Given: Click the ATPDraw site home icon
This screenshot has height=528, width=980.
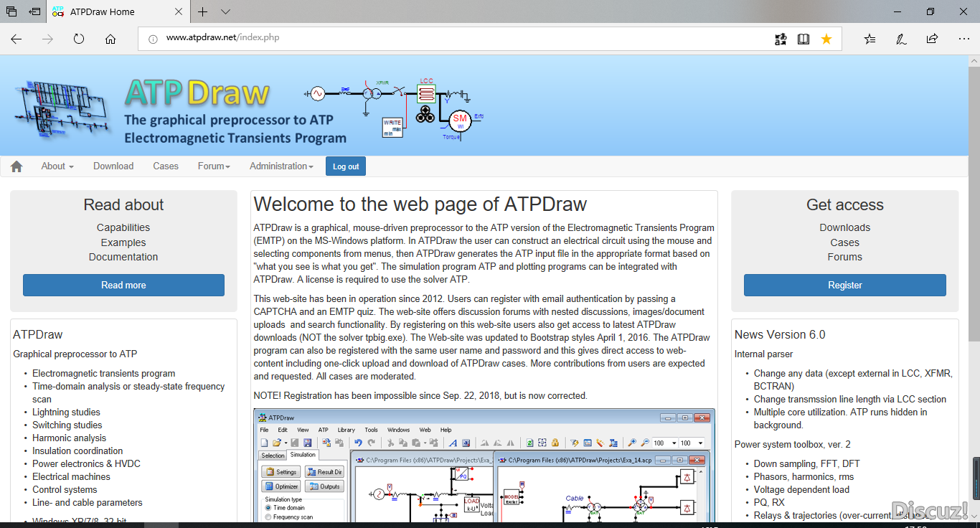Looking at the screenshot, I should [16, 166].
